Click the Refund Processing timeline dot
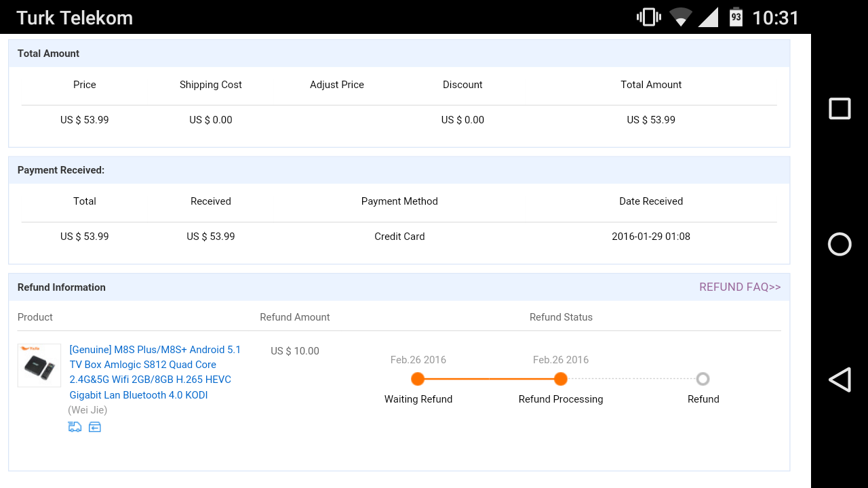This screenshot has height=488, width=868. (x=560, y=379)
